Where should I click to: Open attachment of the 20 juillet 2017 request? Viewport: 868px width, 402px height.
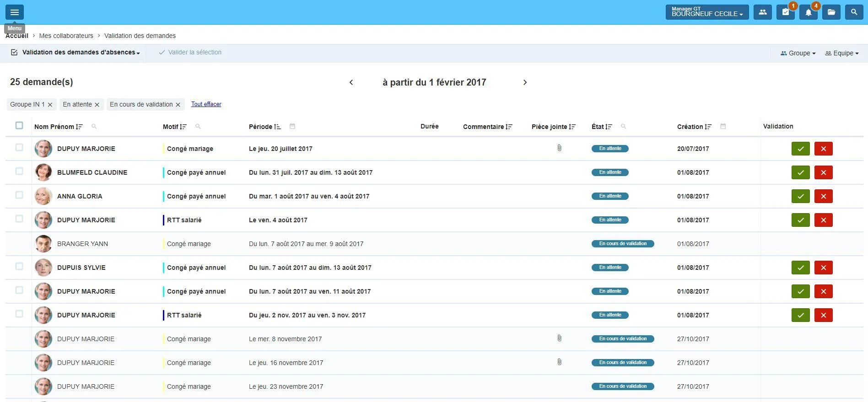pyautogui.click(x=559, y=148)
